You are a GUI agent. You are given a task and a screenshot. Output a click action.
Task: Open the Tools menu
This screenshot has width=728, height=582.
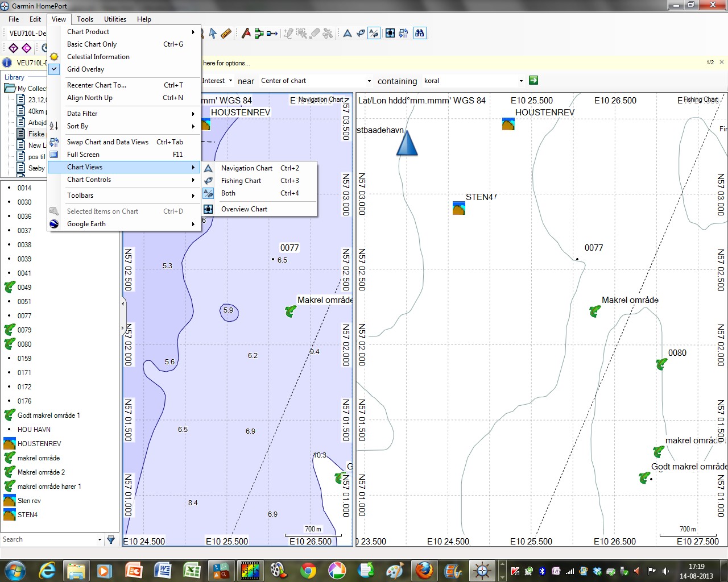[85, 19]
